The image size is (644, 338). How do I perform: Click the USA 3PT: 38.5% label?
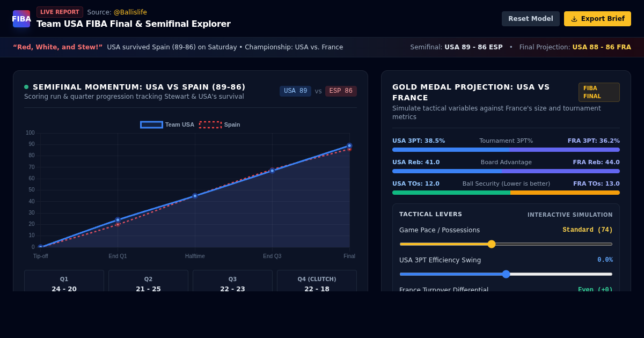pos(419,141)
